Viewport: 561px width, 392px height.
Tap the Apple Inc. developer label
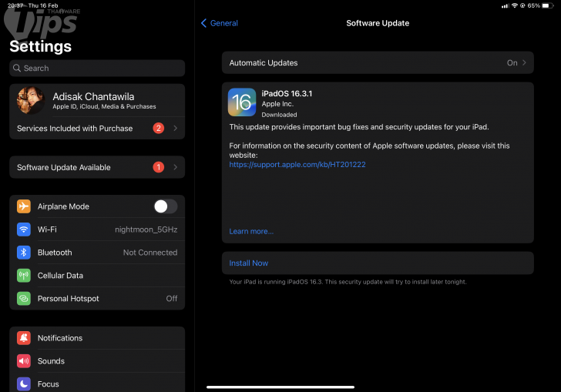tap(277, 104)
